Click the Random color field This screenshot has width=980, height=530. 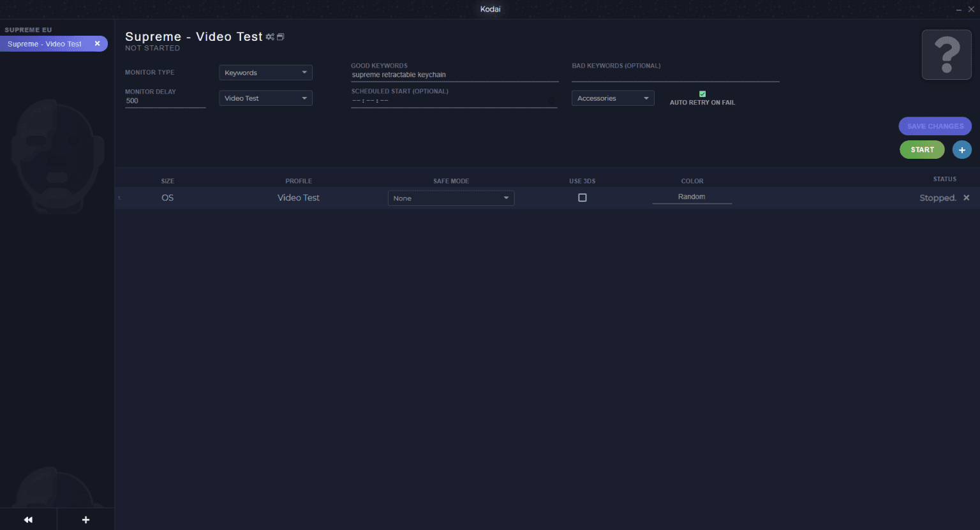(x=692, y=197)
